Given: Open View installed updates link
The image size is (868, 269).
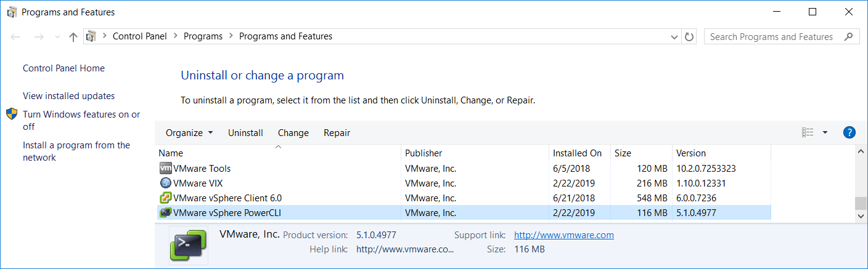Looking at the screenshot, I should coord(69,96).
